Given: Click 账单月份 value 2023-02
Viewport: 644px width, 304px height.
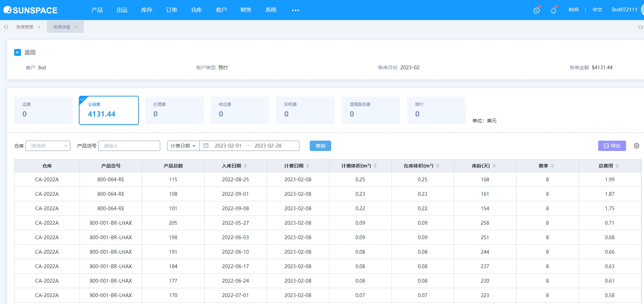Looking at the screenshot, I should click(410, 68).
